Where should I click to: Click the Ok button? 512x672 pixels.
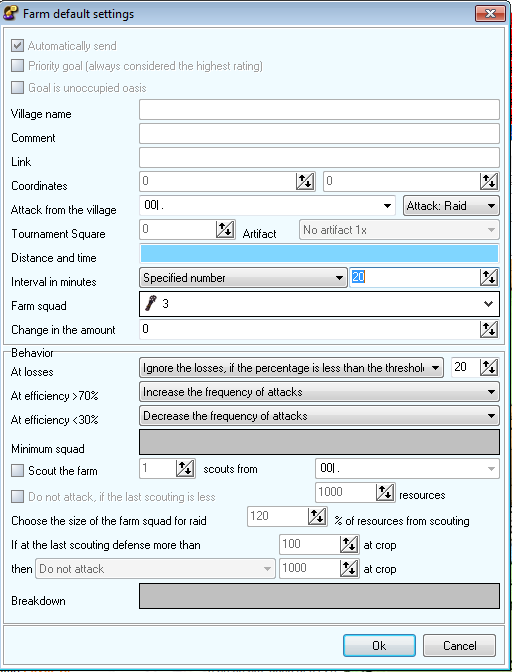coord(379,645)
